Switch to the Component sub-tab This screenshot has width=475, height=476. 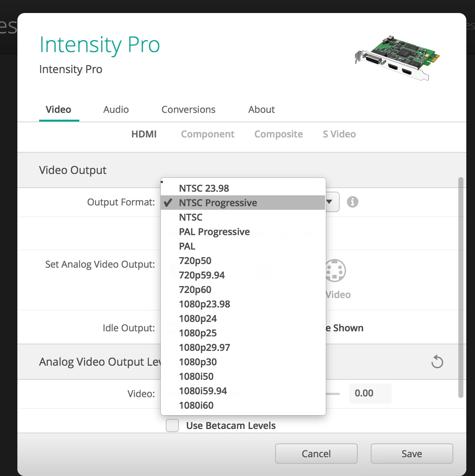tap(207, 134)
